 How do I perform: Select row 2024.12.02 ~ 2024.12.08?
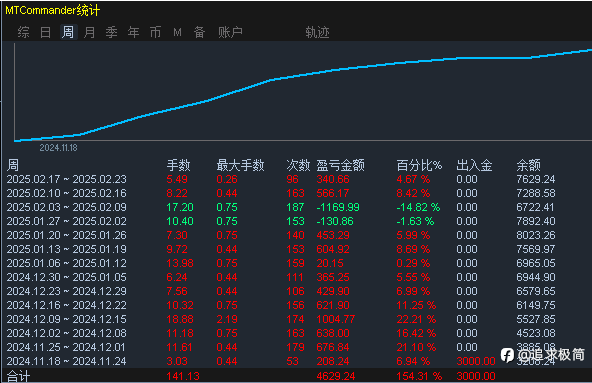(x=281, y=333)
